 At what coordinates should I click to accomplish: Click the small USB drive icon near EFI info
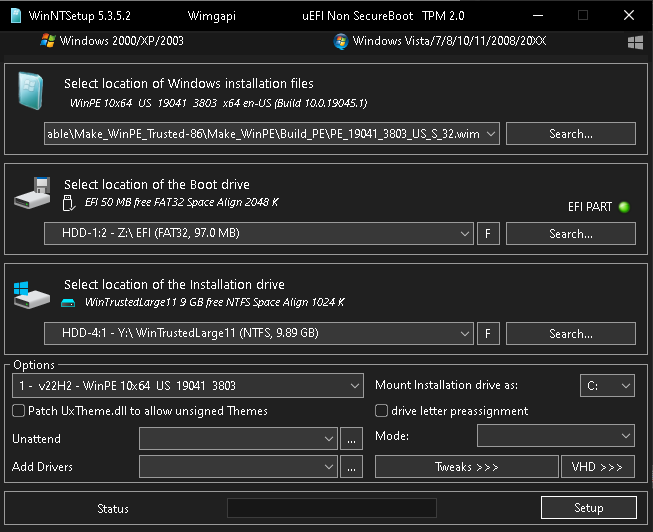[x=69, y=203]
